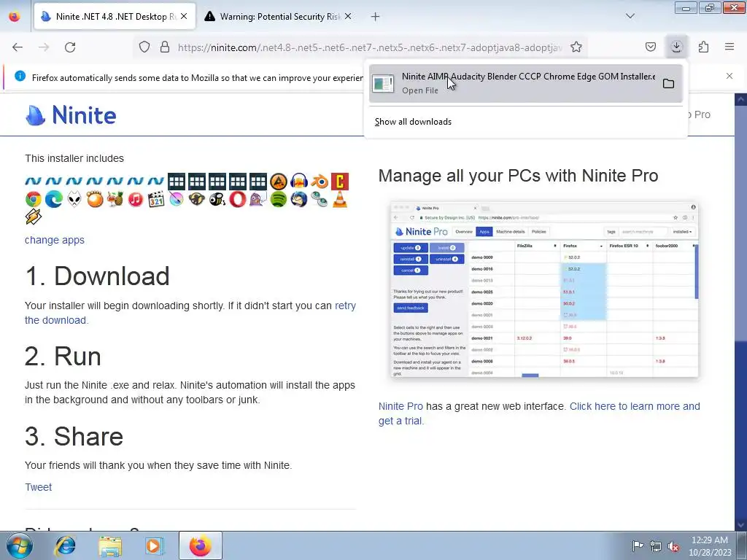Click the MusicBee bee icon
Viewport: 747px width, 560px height.
pyautogui.click(x=217, y=199)
